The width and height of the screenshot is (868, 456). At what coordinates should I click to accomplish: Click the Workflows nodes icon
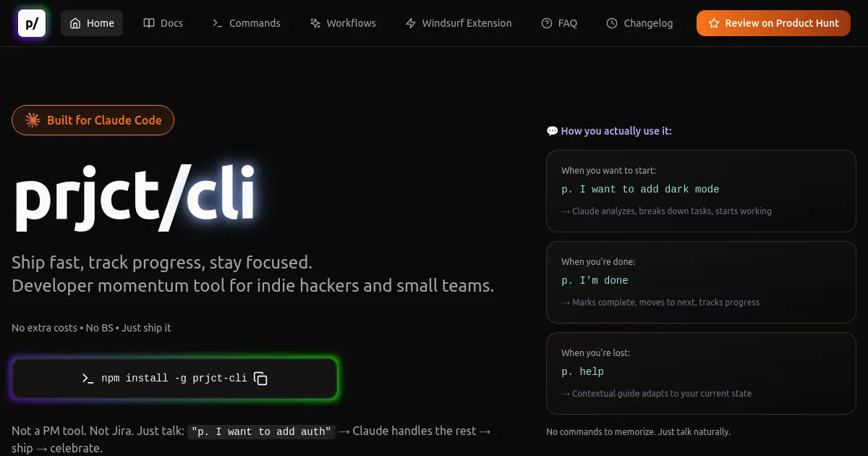tap(315, 22)
